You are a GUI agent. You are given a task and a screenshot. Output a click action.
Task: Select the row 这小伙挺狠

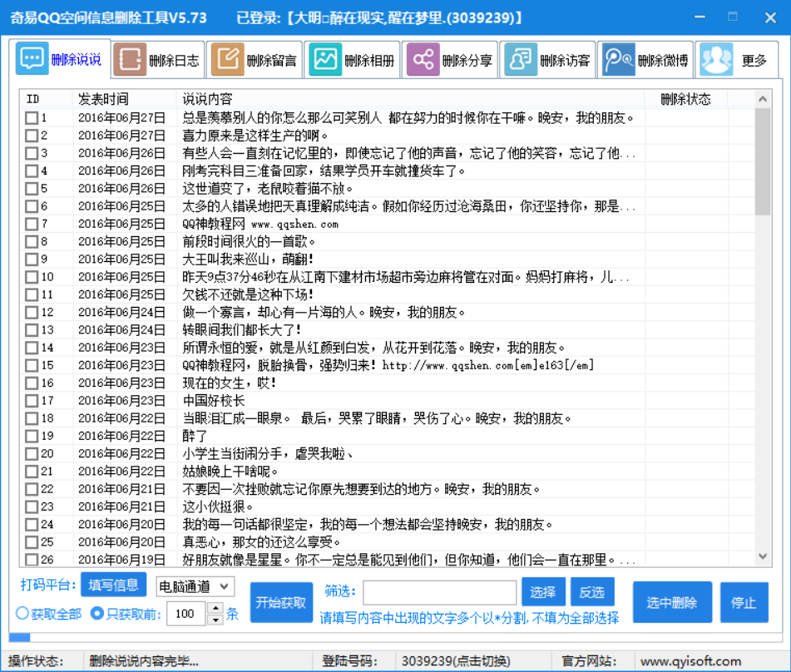pyautogui.click(x=388, y=506)
